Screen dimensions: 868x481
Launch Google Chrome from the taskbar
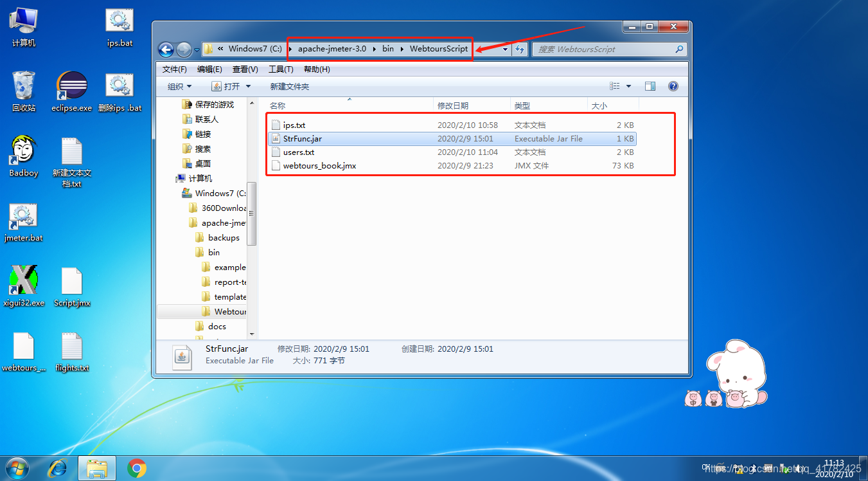click(137, 468)
